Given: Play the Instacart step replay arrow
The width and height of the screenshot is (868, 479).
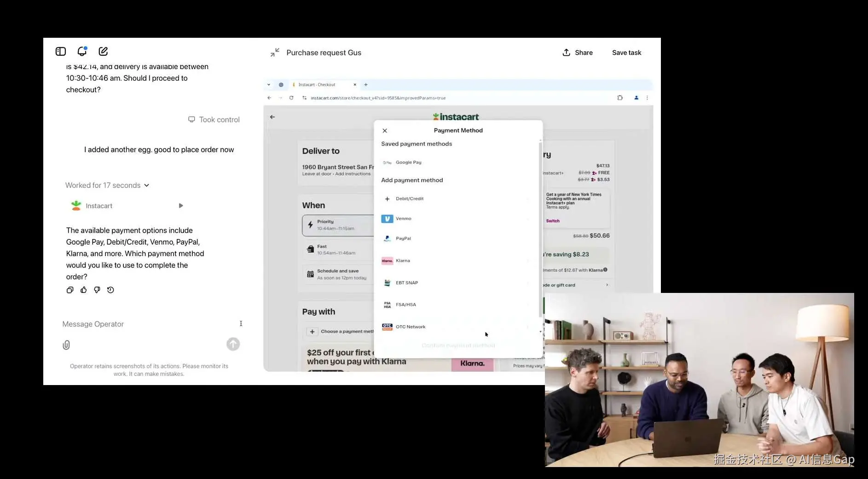Looking at the screenshot, I should [181, 206].
